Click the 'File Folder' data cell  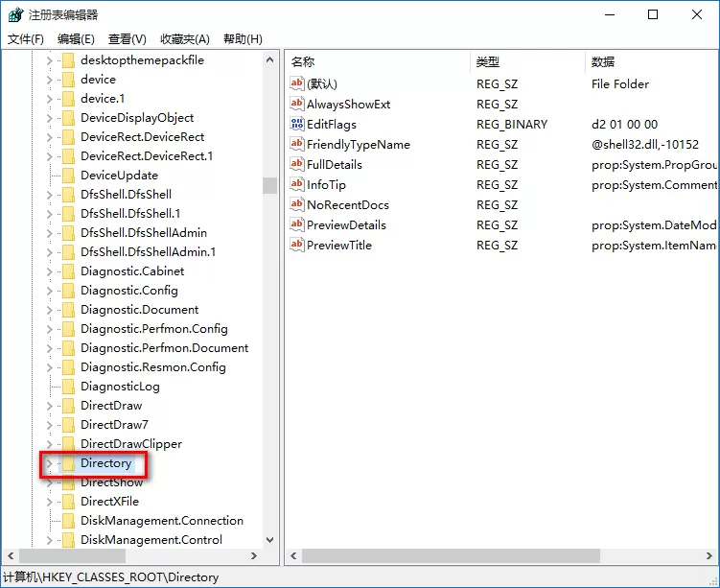(x=620, y=84)
